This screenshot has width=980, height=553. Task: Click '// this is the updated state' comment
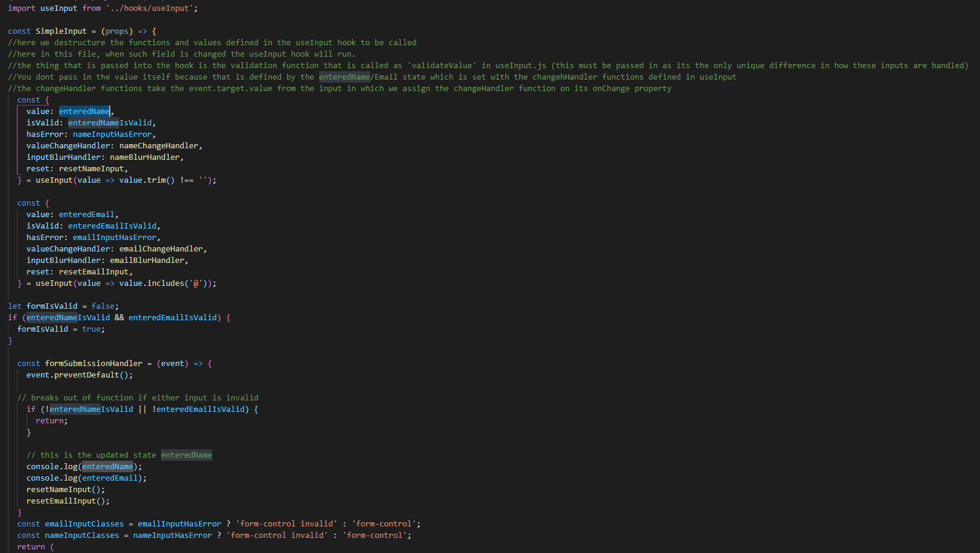coord(119,455)
